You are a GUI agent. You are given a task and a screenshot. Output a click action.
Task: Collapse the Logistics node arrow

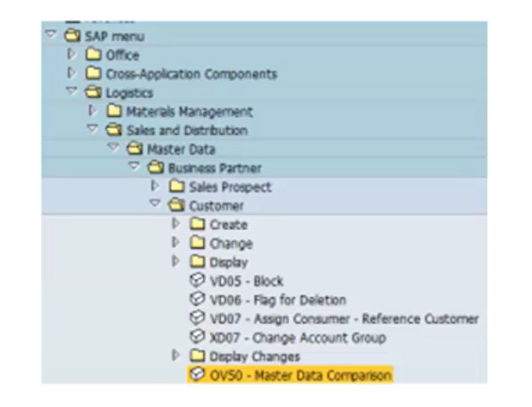[x=71, y=91]
